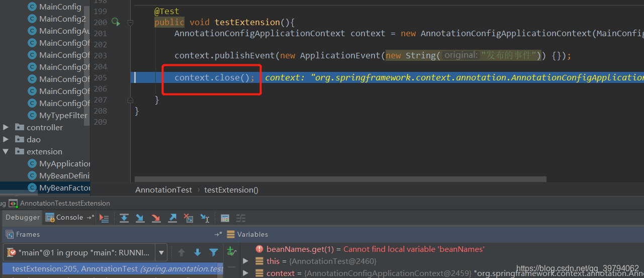Click the Trace Current Stream Chain icon
This screenshot has height=278, width=644.
(241, 218)
